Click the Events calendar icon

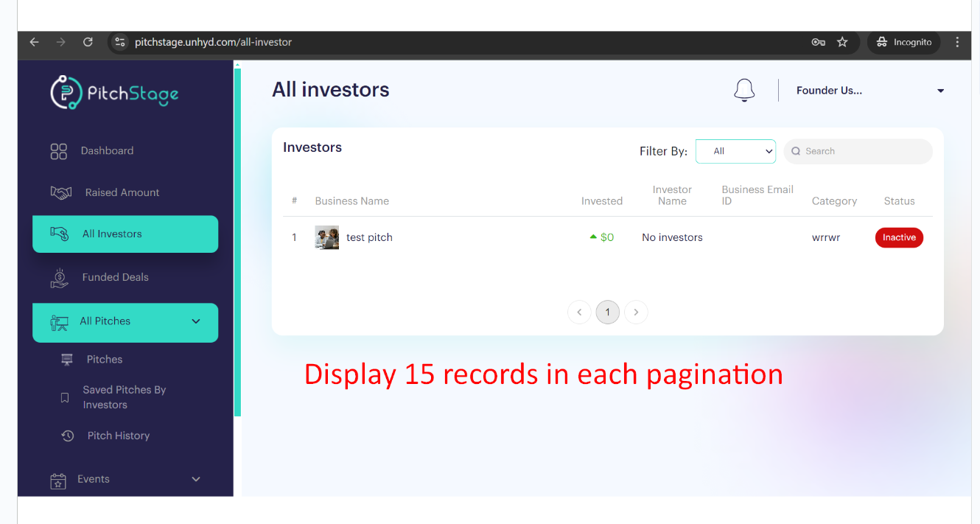(x=57, y=481)
